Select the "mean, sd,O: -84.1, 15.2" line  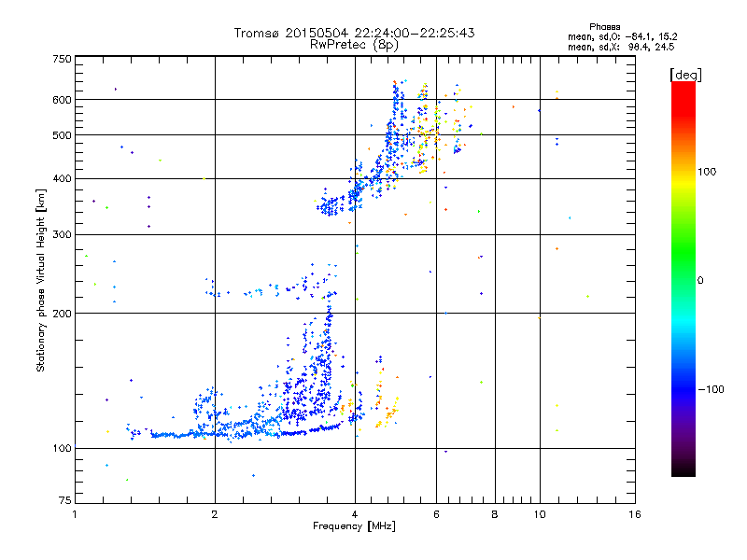(x=622, y=36)
